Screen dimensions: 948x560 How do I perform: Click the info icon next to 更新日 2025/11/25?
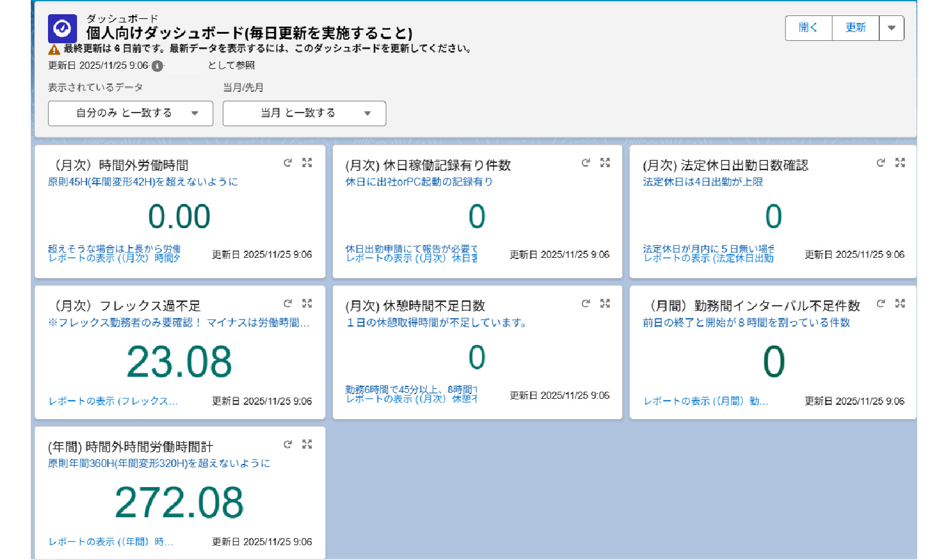pyautogui.click(x=157, y=66)
